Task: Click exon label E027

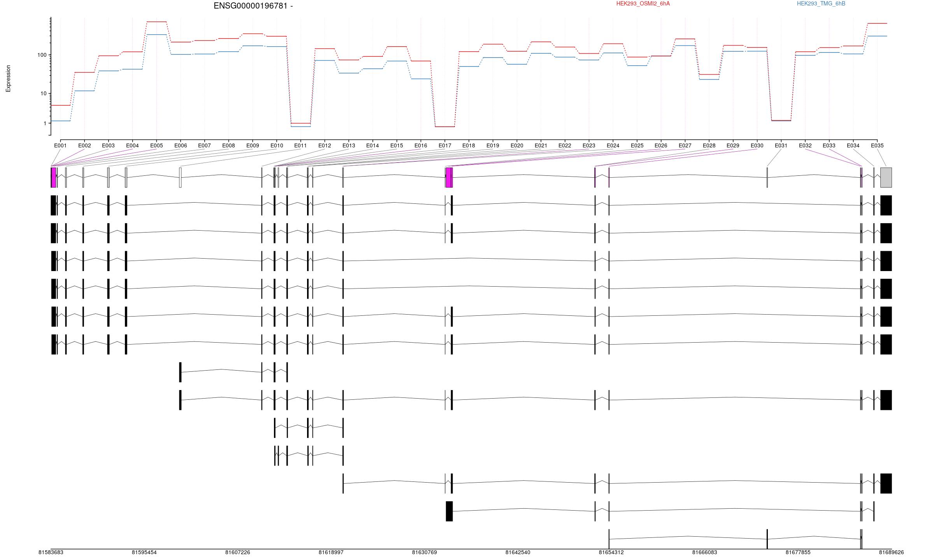Action: (685, 146)
